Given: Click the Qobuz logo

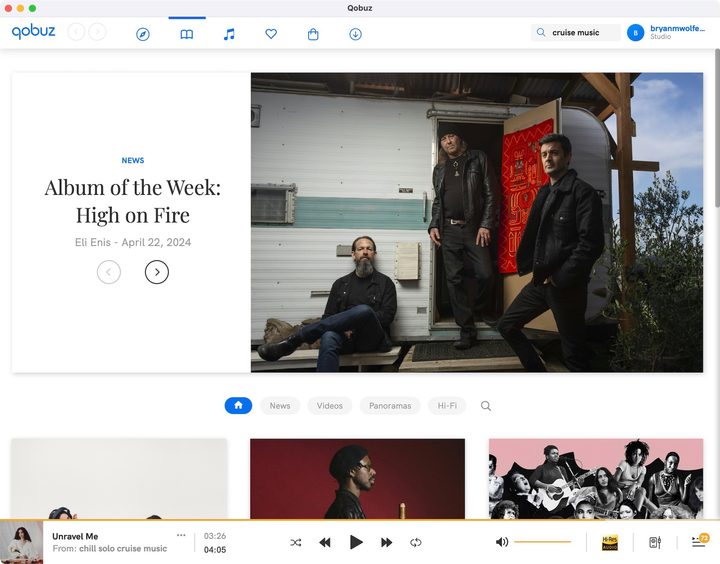Looking at the screenshot, I should point(33,32).
